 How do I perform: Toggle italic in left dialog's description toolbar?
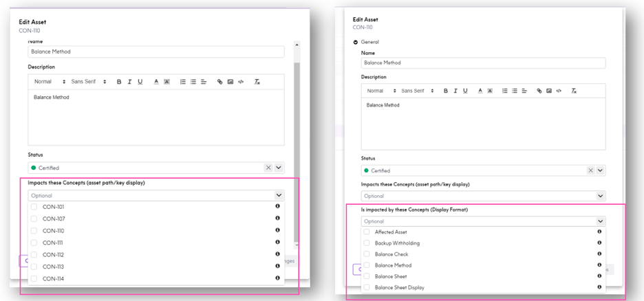(x=129, y=82)
